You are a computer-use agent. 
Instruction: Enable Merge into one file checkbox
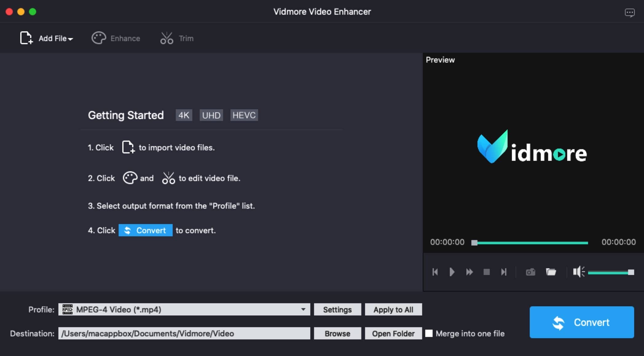429,333
